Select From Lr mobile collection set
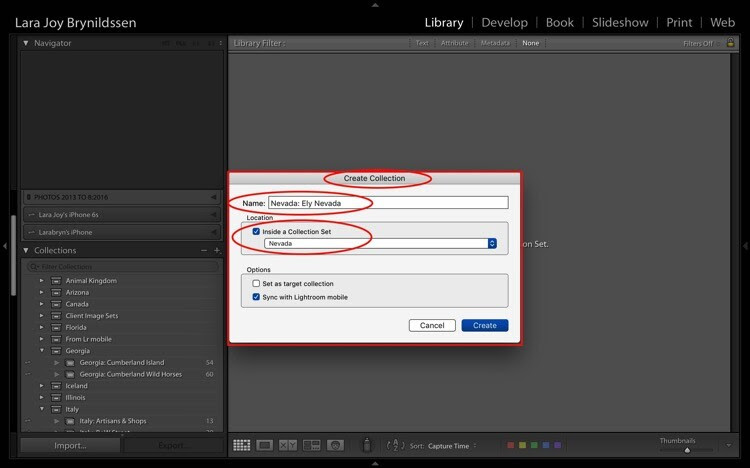This screenshot has width=750, height=468. [88, 339]
